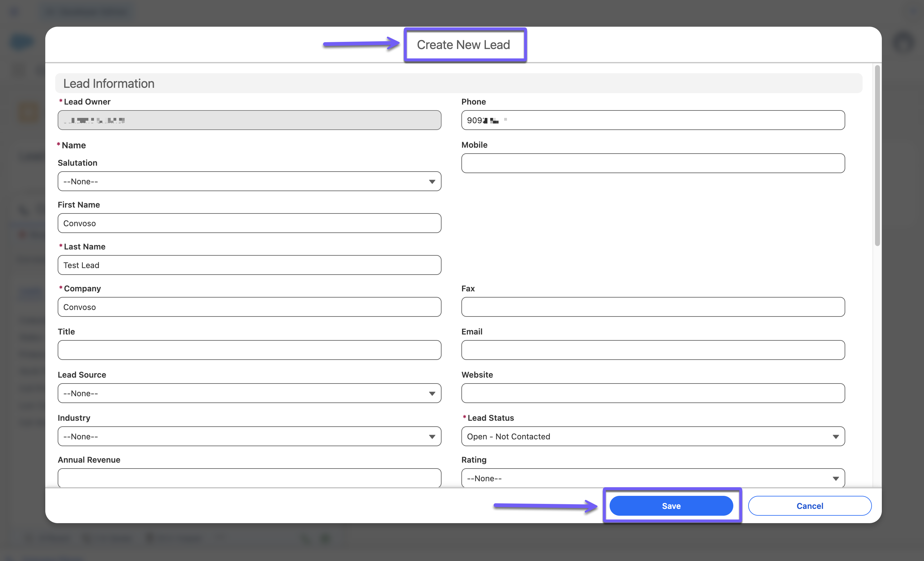924x561 pixels.
Task: Click the Website input field
Action: point(652,393)
